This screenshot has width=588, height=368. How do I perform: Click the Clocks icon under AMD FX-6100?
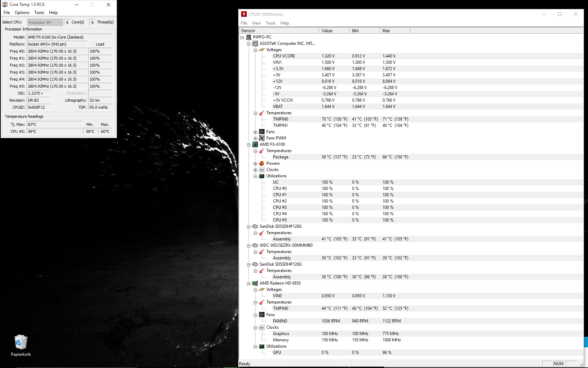262,170
